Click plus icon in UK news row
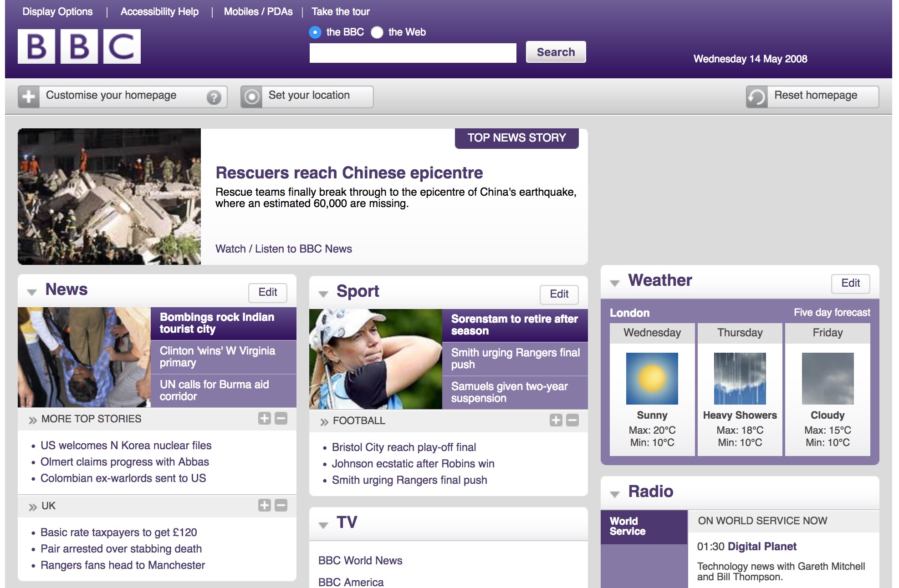The height and width of the screenshot is (588, 899). point(264,505)
